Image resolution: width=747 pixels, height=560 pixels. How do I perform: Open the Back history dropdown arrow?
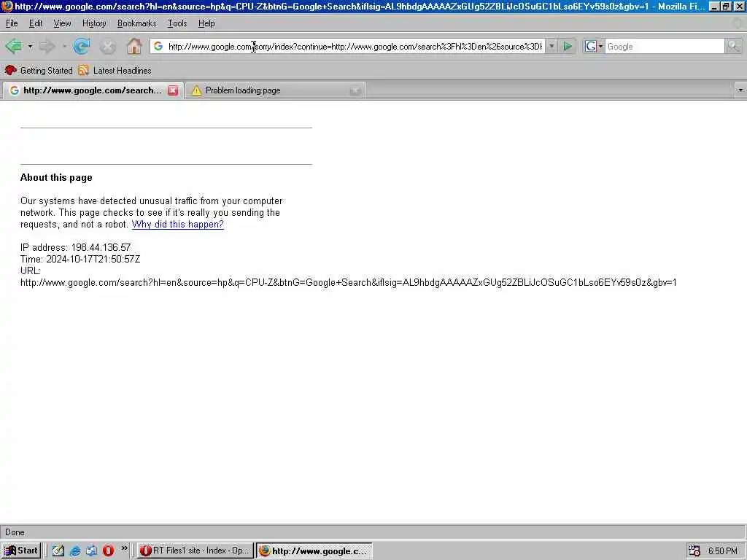30,46
